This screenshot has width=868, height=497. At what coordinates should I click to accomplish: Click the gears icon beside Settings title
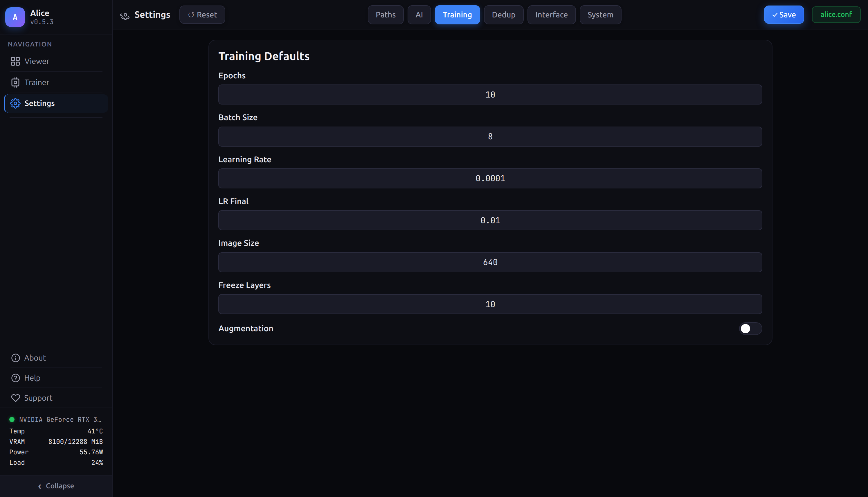(124, 16)
